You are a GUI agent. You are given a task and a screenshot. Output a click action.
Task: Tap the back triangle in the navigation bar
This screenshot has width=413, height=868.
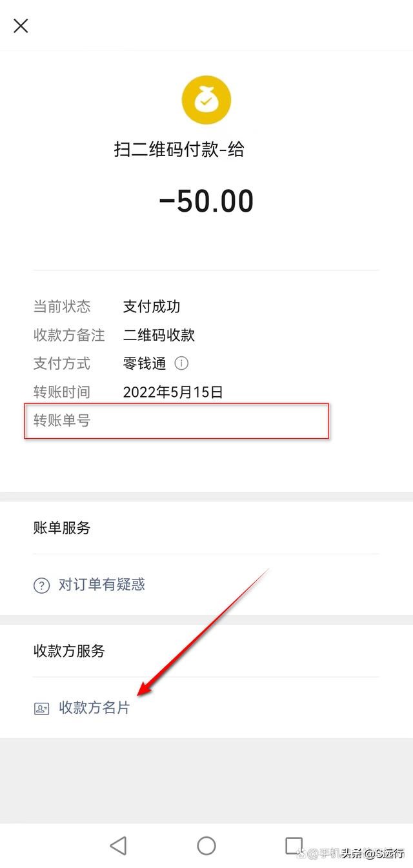[119, 844]
